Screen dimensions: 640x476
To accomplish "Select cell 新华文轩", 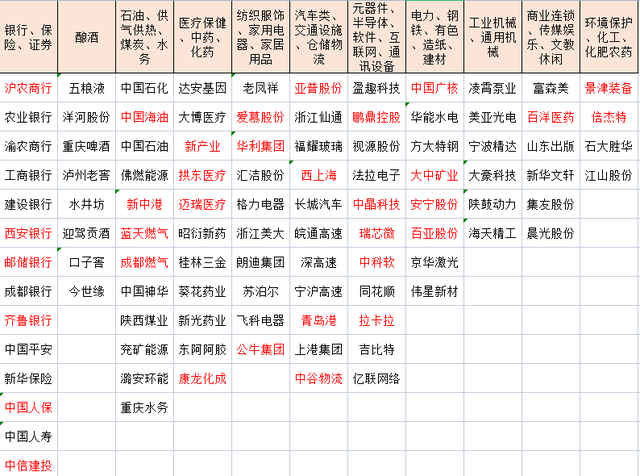I will (x=551, y=175).
